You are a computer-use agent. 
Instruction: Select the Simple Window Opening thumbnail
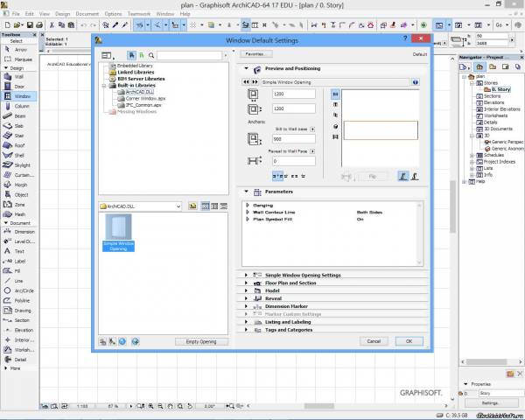coord(118,233)
